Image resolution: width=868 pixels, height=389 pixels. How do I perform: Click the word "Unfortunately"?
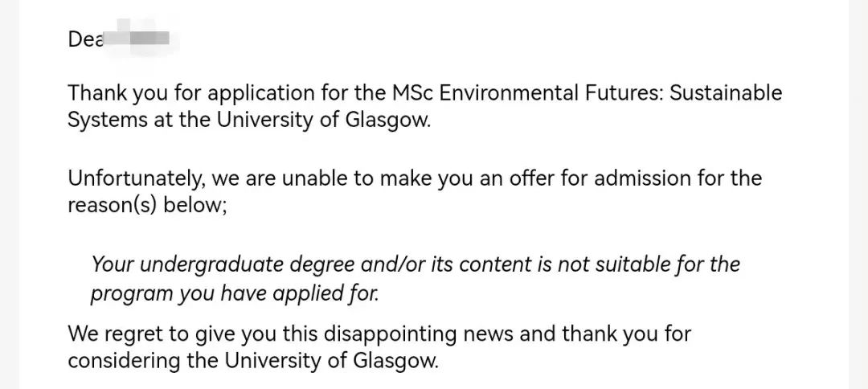pyautogui.click(x=137, y=179)
